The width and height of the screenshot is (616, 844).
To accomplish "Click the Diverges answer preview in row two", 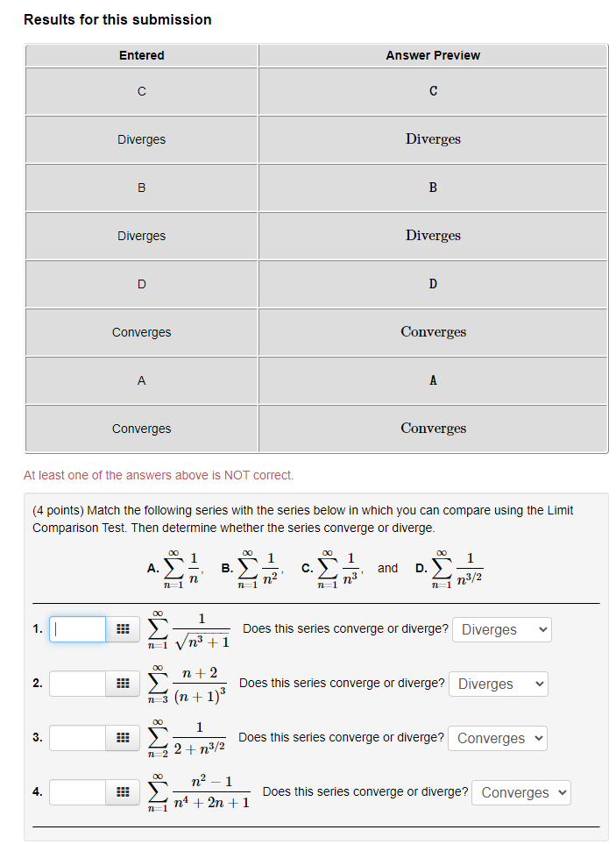I will pos(433,138).
